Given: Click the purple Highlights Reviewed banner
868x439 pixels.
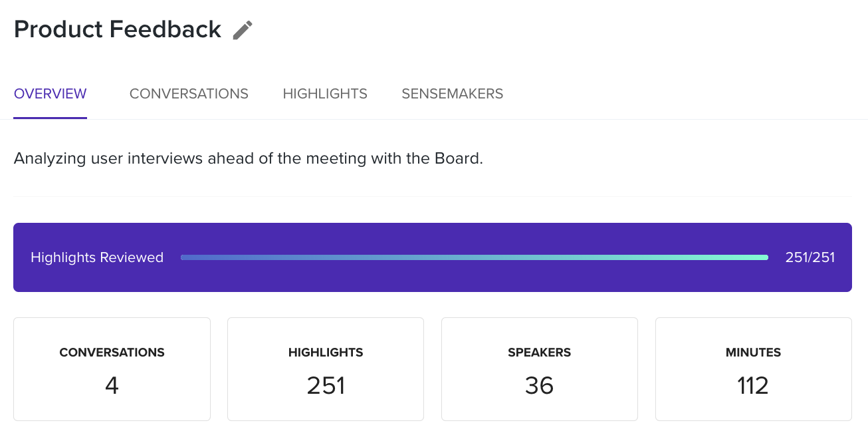Looking at the screenshot, I should [433, 257].
